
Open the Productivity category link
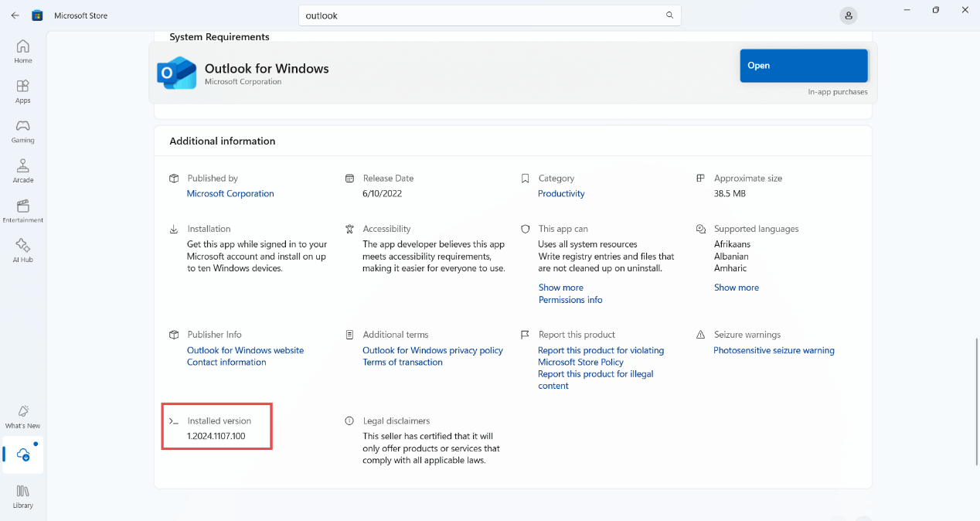click(561, 194)
